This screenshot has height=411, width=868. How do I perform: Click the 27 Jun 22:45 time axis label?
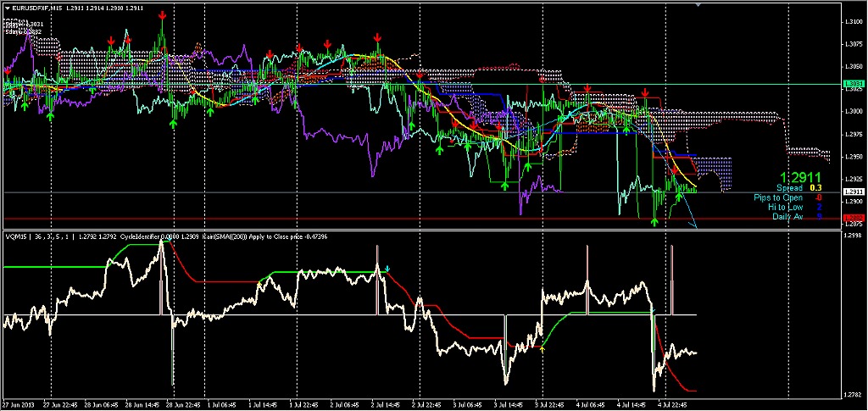pos(60,405)
